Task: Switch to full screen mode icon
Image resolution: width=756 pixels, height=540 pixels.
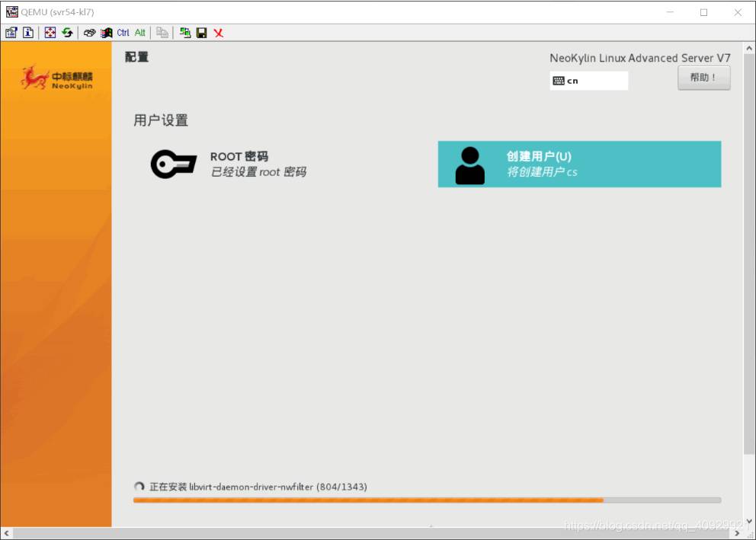Action: pos(50,33)
